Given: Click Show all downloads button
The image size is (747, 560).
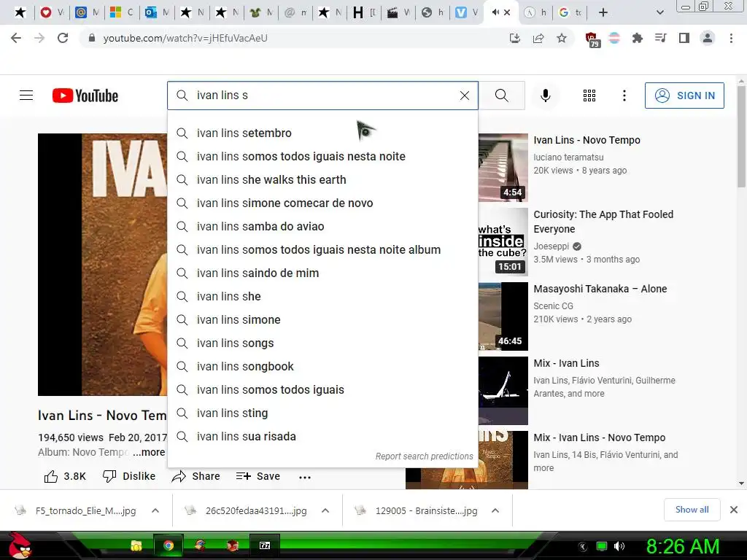Looking at the screenshot, I should coord(692,510).
